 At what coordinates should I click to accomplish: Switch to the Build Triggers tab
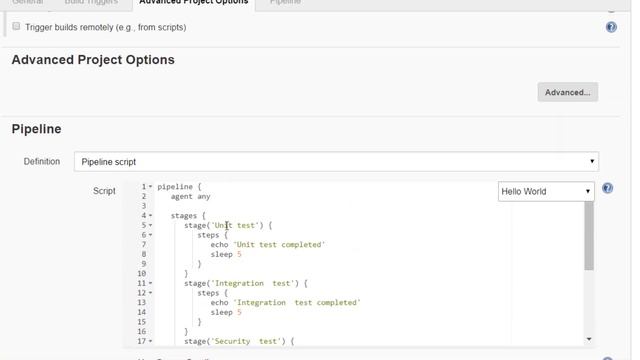point(91,2)
